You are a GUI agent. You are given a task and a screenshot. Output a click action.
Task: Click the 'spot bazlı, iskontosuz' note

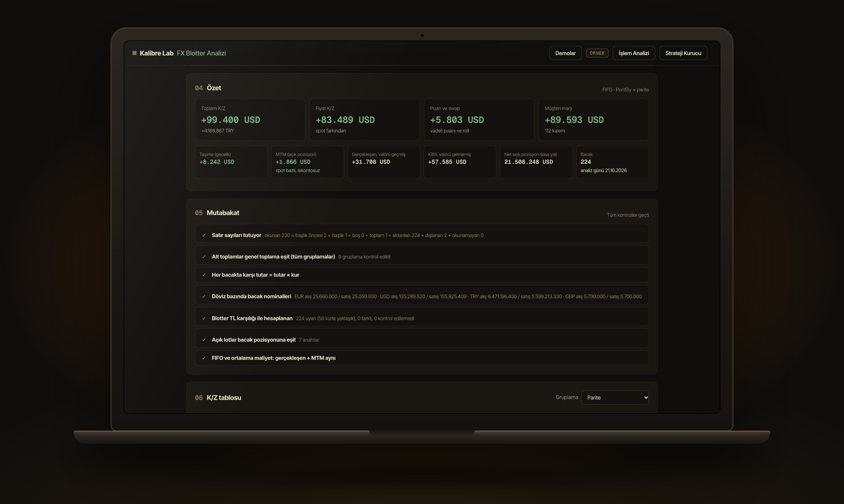[297, 171]
